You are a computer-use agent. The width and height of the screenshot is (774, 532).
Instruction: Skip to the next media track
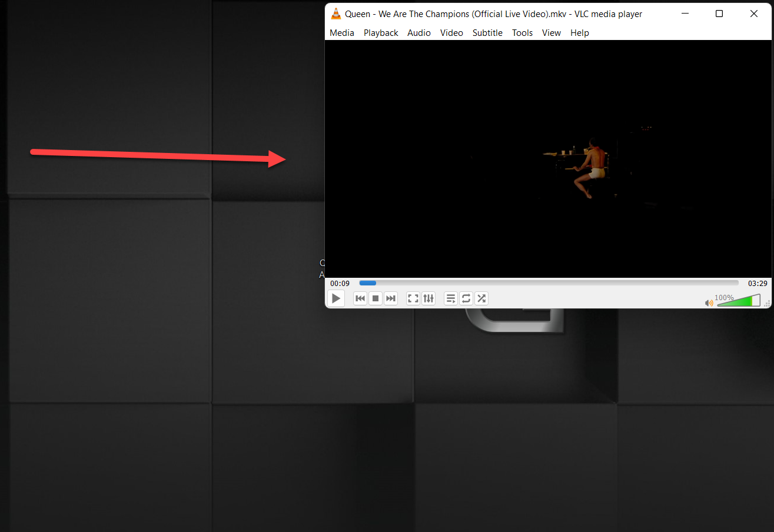(x=391, y=298)
